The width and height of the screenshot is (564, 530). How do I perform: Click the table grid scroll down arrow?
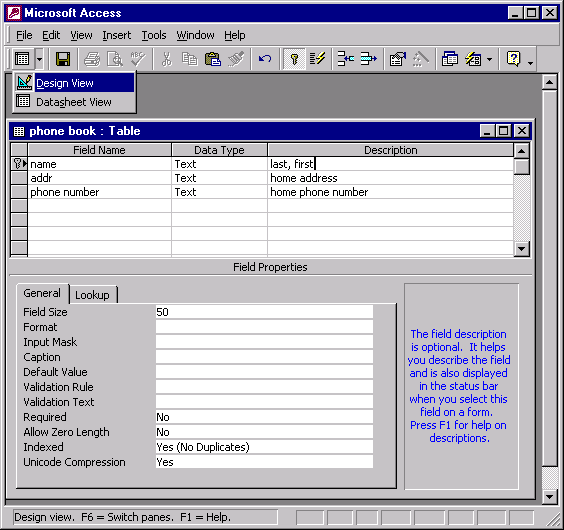[x=522, y=249]
